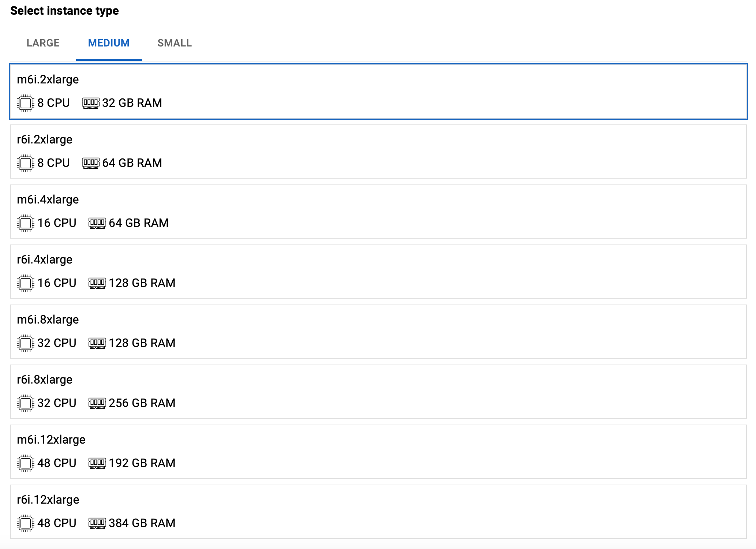Click '32 CPU' under m6i.8xlarge
The height and width of the screenshot is (549, 756).
(57, 343)
